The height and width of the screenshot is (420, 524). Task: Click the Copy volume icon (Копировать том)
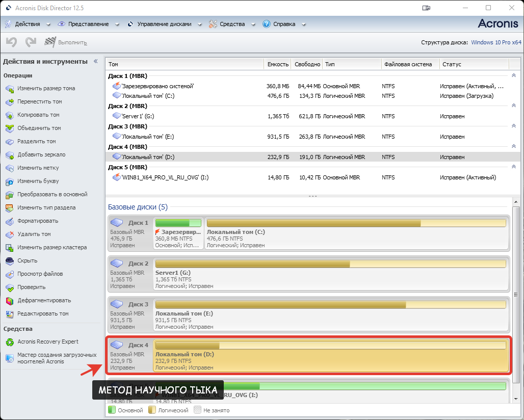click(x=10, y=115)
